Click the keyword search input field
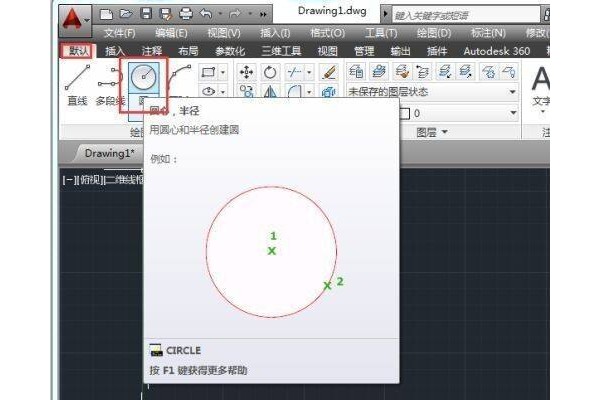The image size is (600, 400). pyautogui.click(x=466, y=15)
